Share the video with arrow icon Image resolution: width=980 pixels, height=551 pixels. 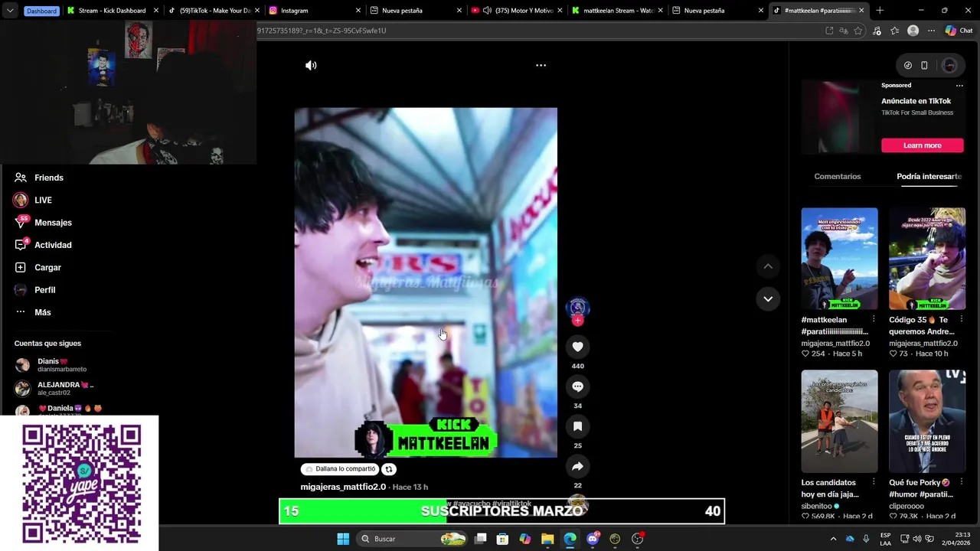(577, 466)
